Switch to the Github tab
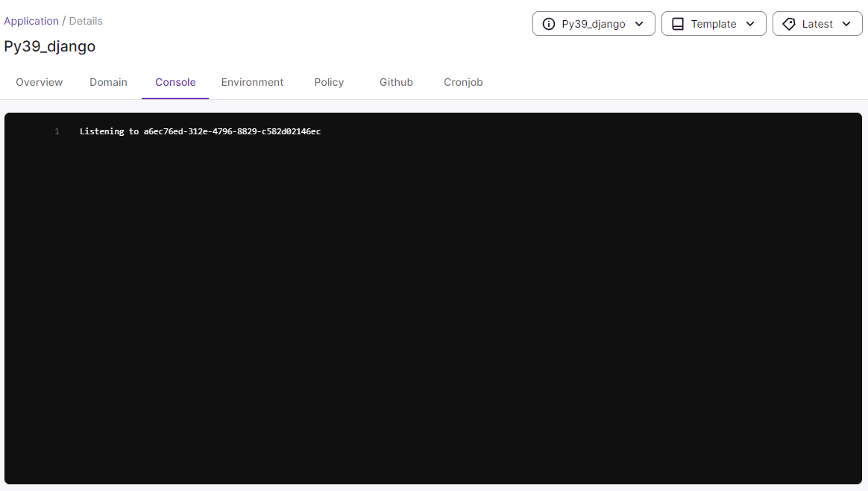868x491 pixels. (x=396, y=82)
